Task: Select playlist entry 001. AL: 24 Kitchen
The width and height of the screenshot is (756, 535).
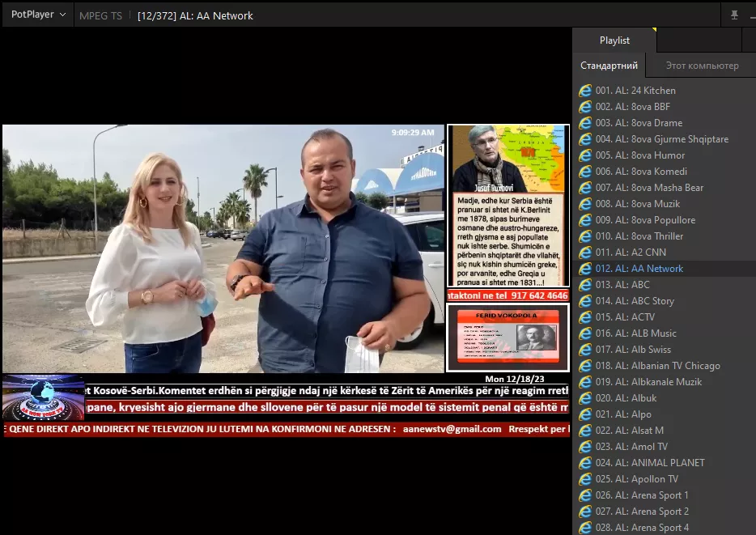Action: point(665,91)
